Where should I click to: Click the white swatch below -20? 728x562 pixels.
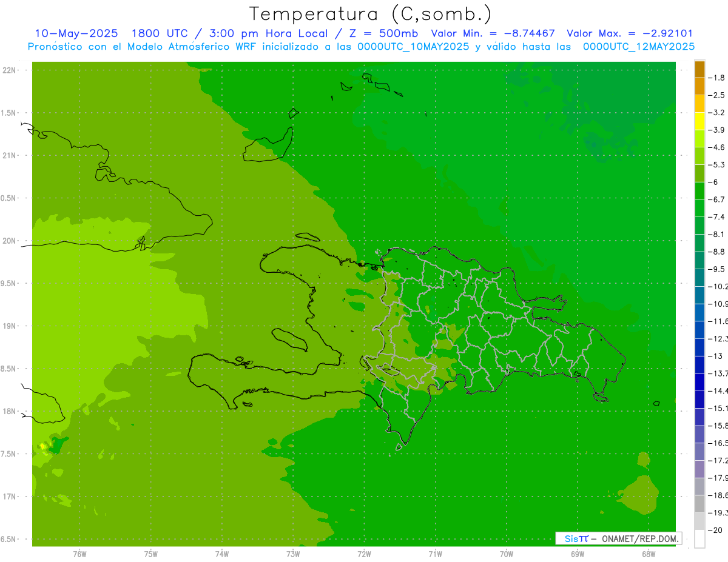[699, 539]
